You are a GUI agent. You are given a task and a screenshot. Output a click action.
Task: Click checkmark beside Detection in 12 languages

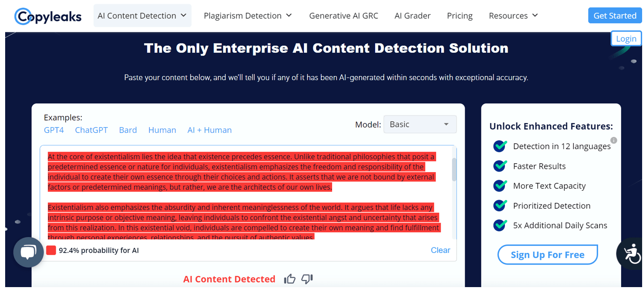pyautogui.click(x=500, y=146)
